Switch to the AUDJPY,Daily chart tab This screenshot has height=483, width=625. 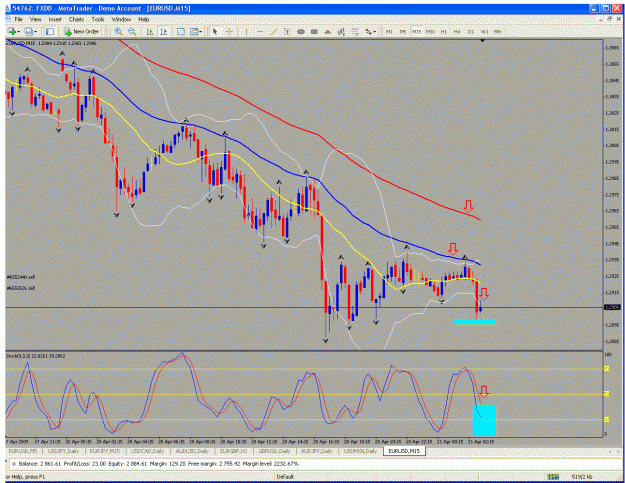tap(316, 451)
